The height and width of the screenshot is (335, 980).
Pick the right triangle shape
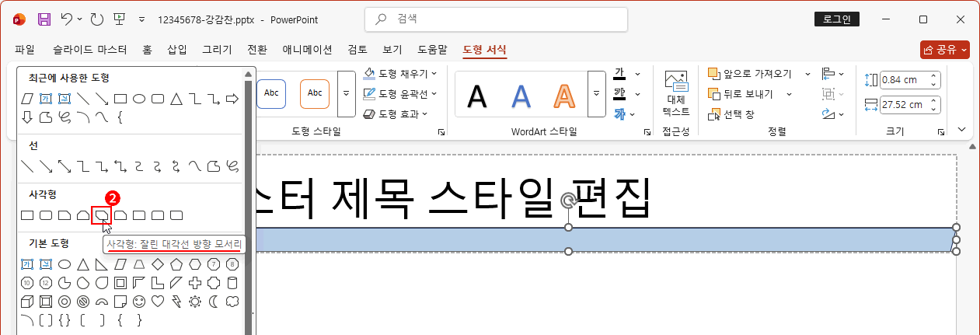tap(102, 264)
